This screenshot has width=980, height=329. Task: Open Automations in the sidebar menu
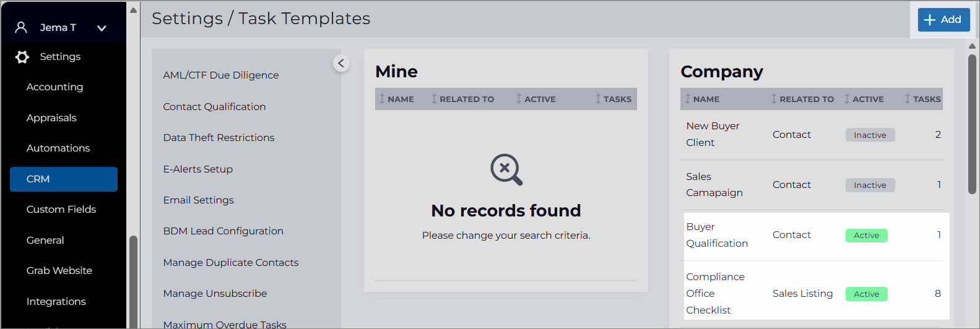tap(58, 148)
